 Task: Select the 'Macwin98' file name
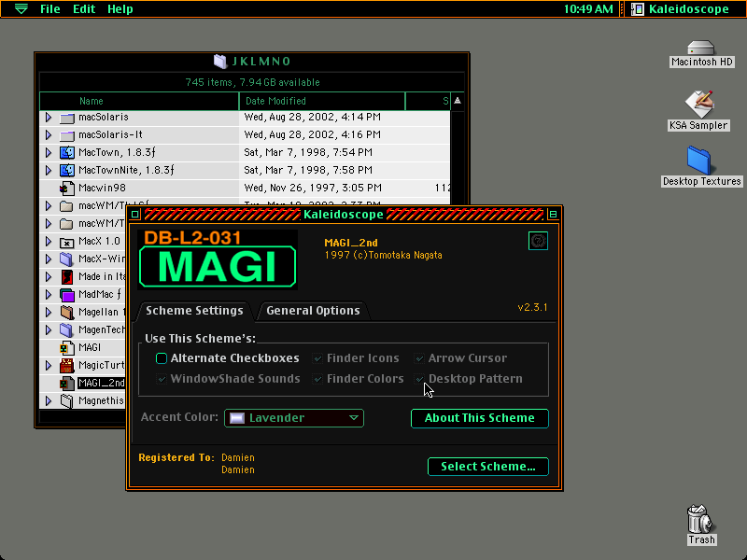pyautogui.click(x=102, y=189)
